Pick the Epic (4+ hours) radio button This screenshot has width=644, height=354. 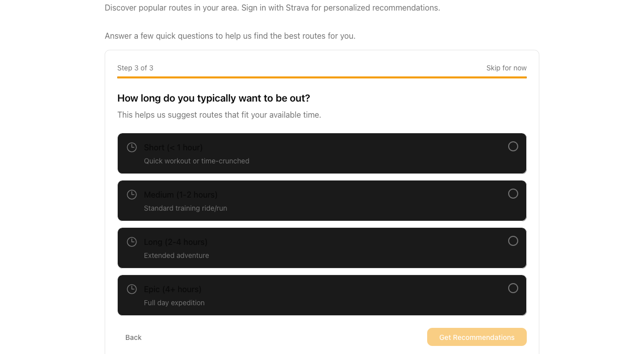click(513, 288)
